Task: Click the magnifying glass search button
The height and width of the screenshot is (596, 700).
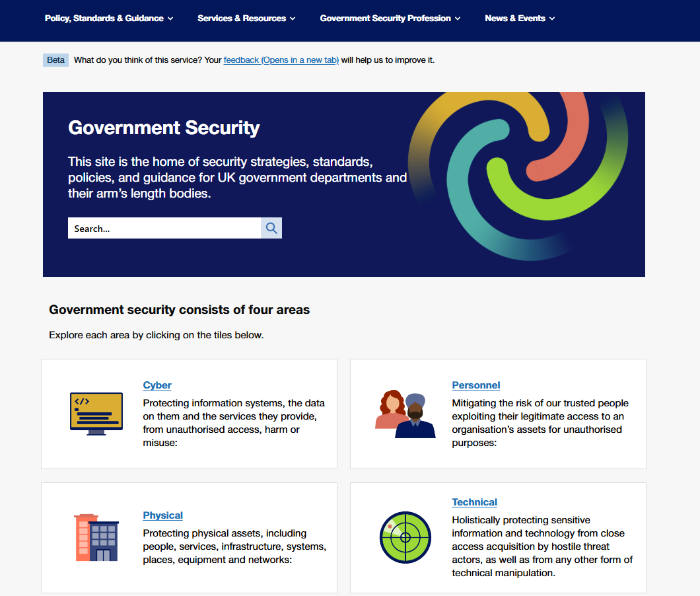Action: pos(271,228)
